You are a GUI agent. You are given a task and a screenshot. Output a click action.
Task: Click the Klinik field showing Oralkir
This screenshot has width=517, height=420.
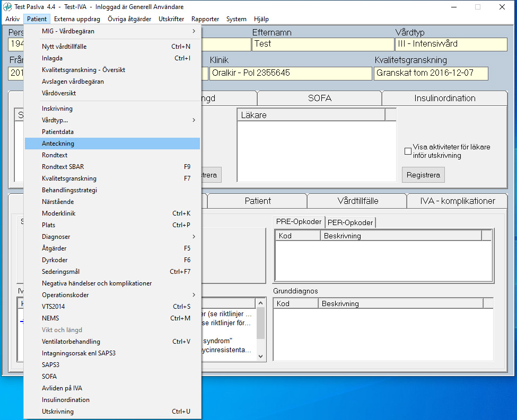[290, 73]
